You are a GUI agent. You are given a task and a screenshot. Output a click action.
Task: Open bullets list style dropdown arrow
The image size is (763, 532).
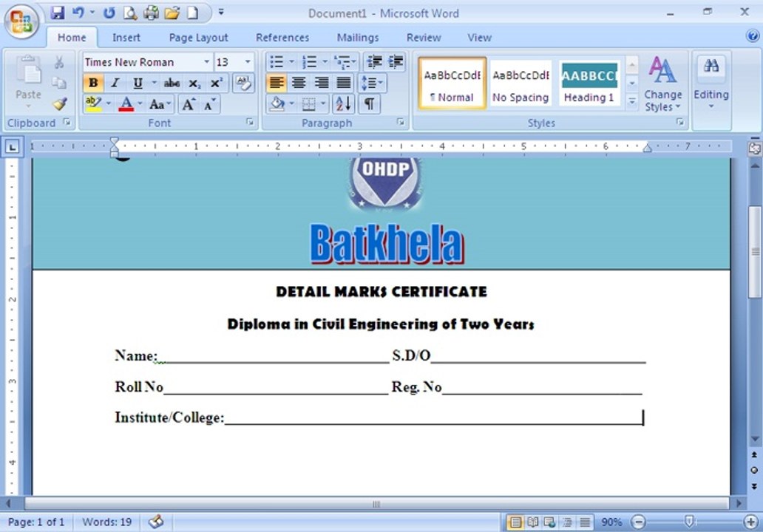[291, 62]
